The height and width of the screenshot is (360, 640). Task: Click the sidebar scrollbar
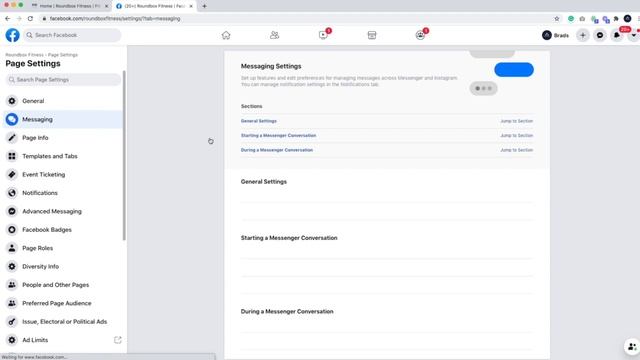pyautogui.click(x=124, y=155)
